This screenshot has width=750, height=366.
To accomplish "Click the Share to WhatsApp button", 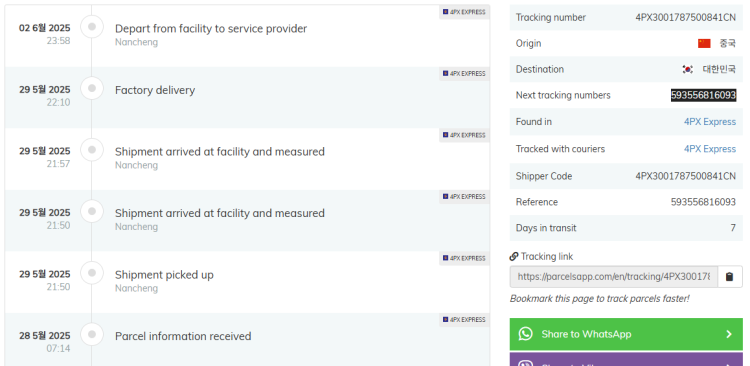I will (626, 334).
